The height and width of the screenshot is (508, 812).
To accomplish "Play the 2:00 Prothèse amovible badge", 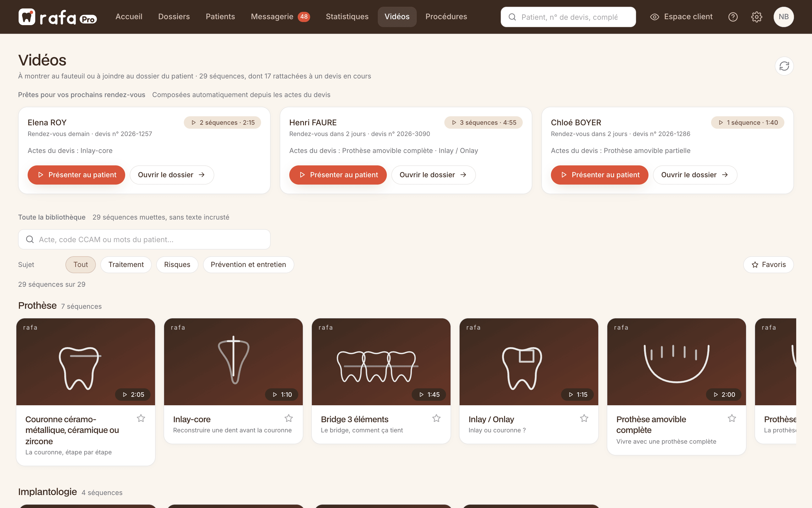I will 724,395.
